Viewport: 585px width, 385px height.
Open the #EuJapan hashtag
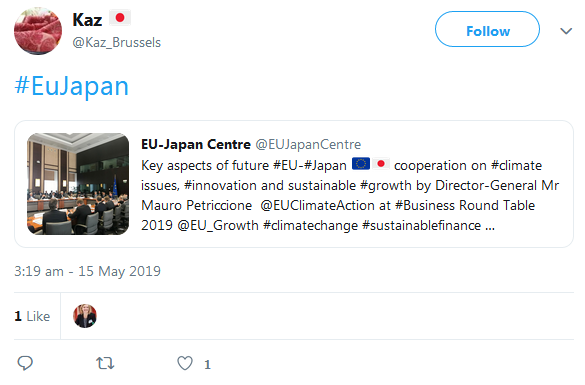pos(72,86)
